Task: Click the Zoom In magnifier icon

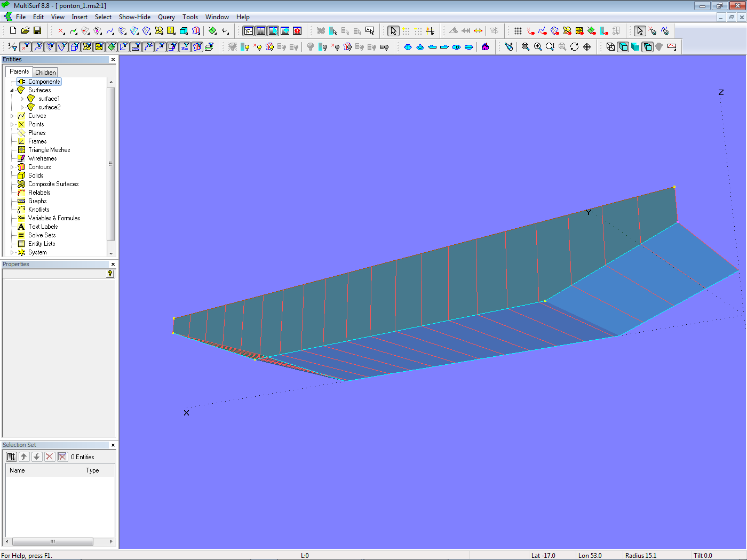Action: coord(538,47)
